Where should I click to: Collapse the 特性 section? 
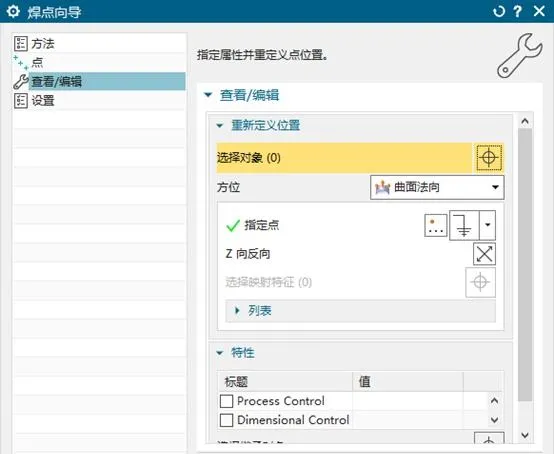220,353
